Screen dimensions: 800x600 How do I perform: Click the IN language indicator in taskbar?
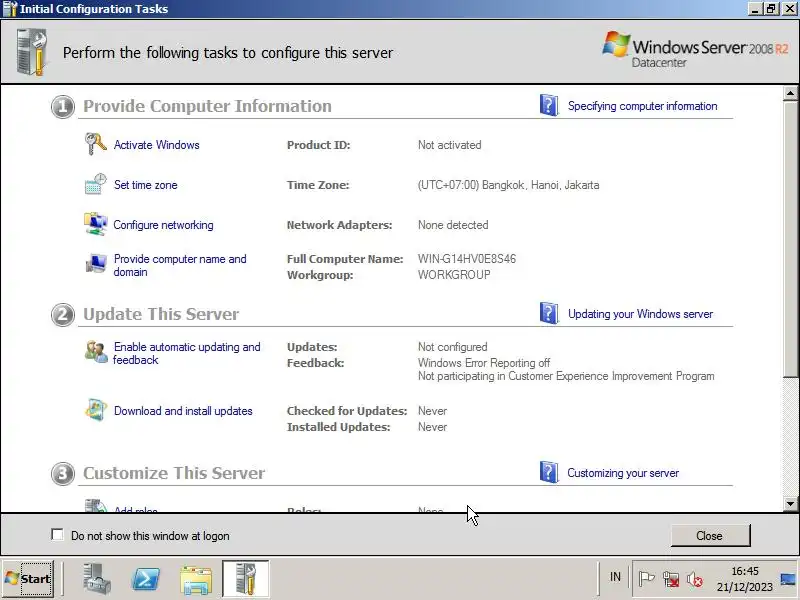click(x=615, y=577)
